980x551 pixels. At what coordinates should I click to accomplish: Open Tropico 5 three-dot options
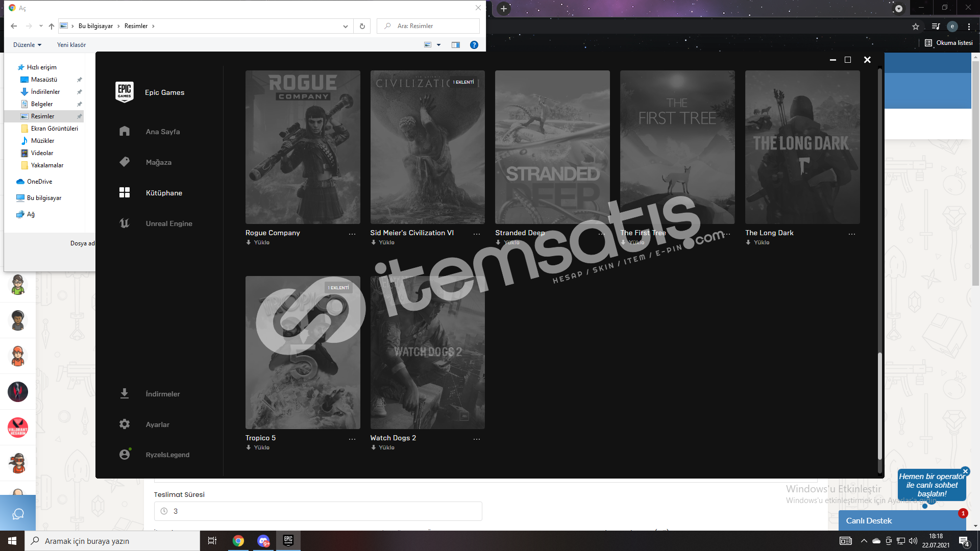352,439
